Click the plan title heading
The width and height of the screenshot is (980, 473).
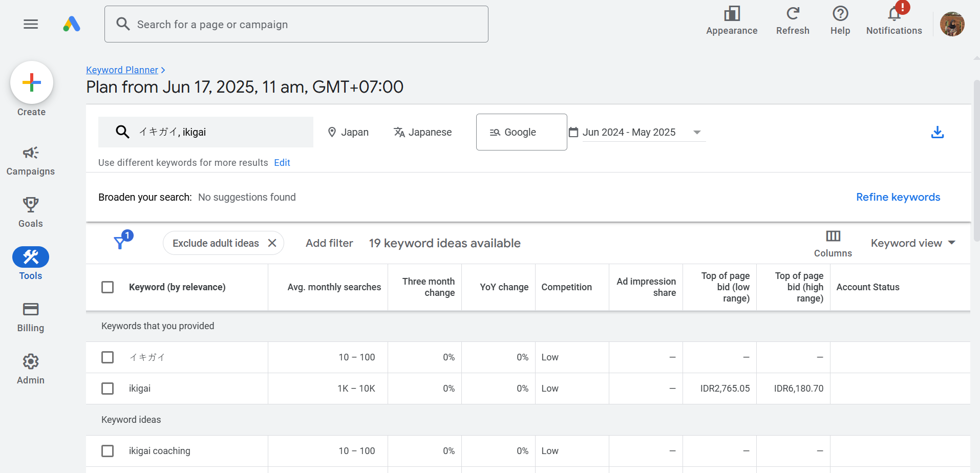point(245,87)
